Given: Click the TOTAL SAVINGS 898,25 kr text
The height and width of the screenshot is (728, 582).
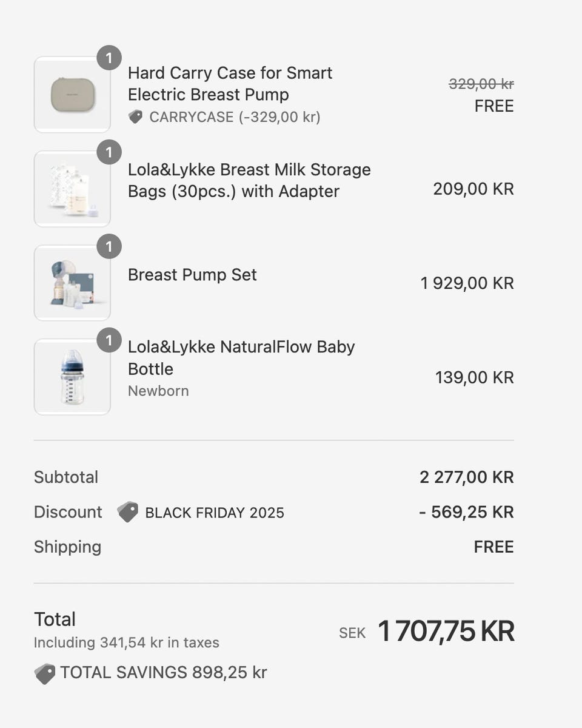Looking at the screenshot, I should coord(163,672).
